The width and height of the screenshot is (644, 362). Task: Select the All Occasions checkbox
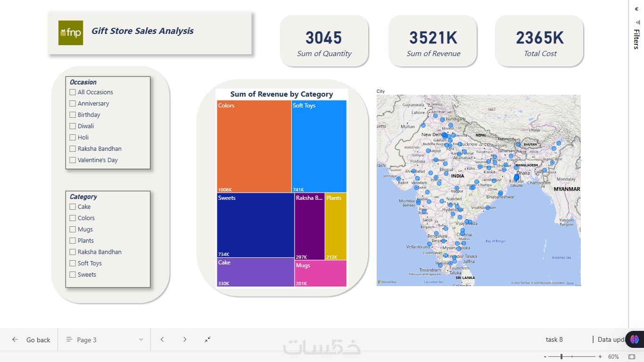point(73,92)
